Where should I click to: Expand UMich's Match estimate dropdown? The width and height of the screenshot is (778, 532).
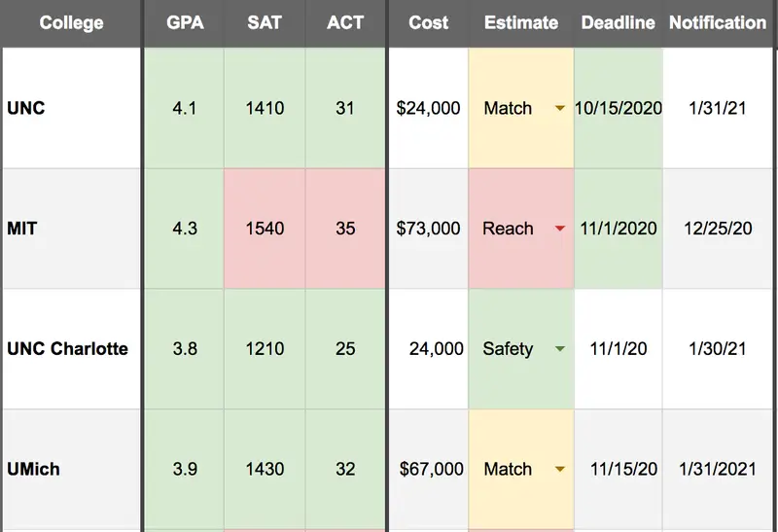(559, 469)
